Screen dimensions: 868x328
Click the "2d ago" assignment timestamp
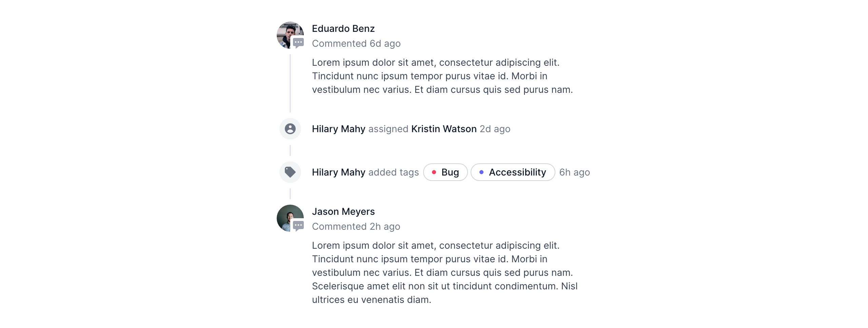pyautogui.click(x=495, y=129)
